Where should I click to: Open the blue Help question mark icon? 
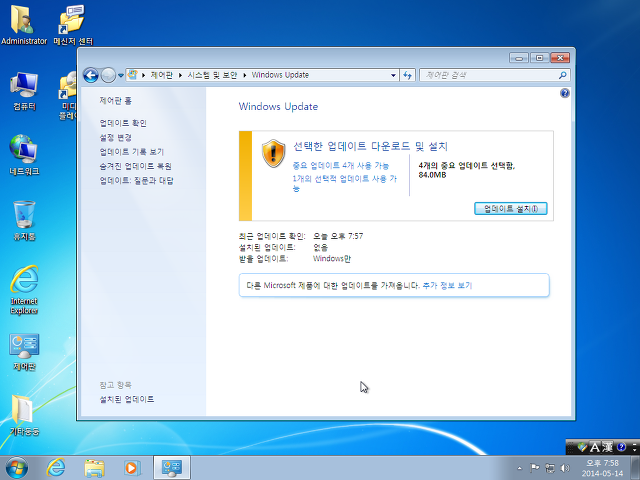pos(565,93)
